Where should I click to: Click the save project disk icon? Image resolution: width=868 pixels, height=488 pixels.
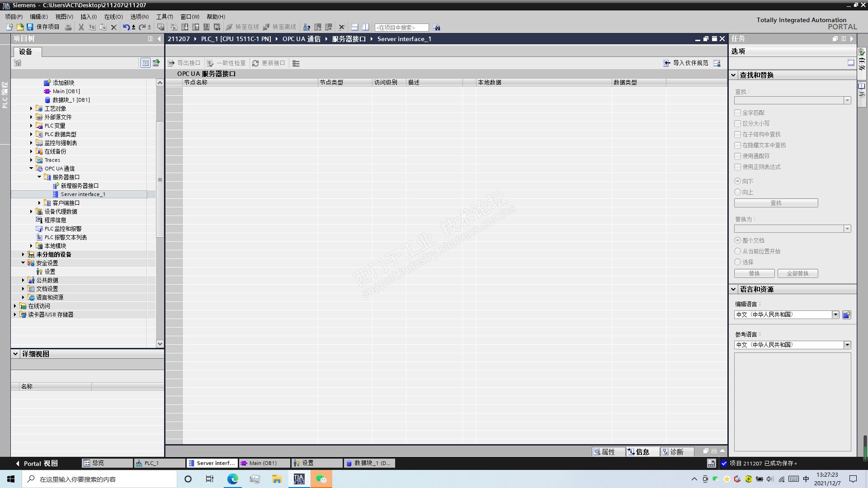coord(30,27)
